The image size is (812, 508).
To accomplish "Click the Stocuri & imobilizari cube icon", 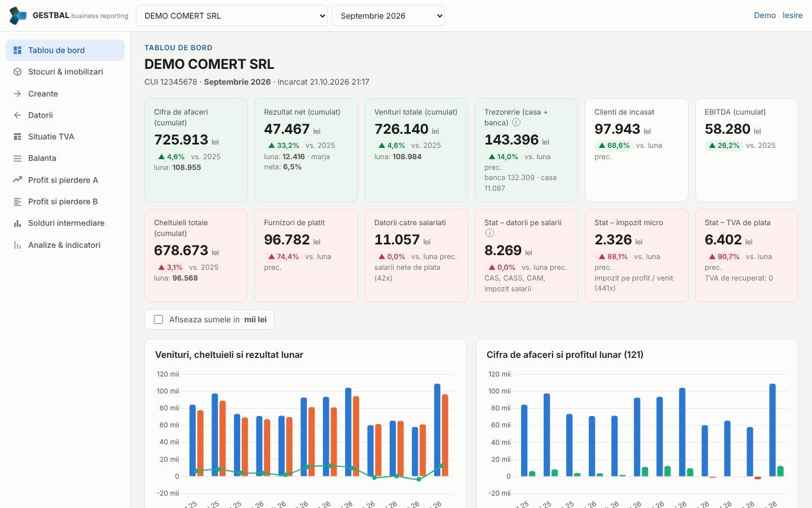I will [x=17, y=72].
